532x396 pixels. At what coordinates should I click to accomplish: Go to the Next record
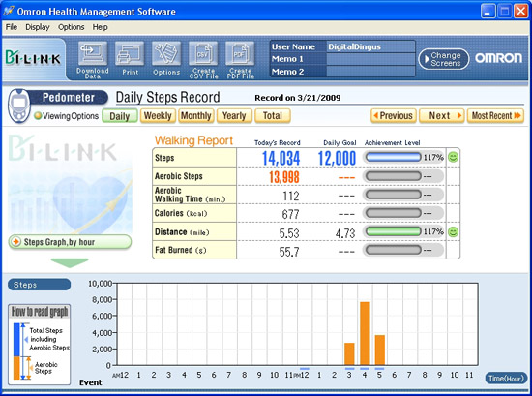click(442, 116)
